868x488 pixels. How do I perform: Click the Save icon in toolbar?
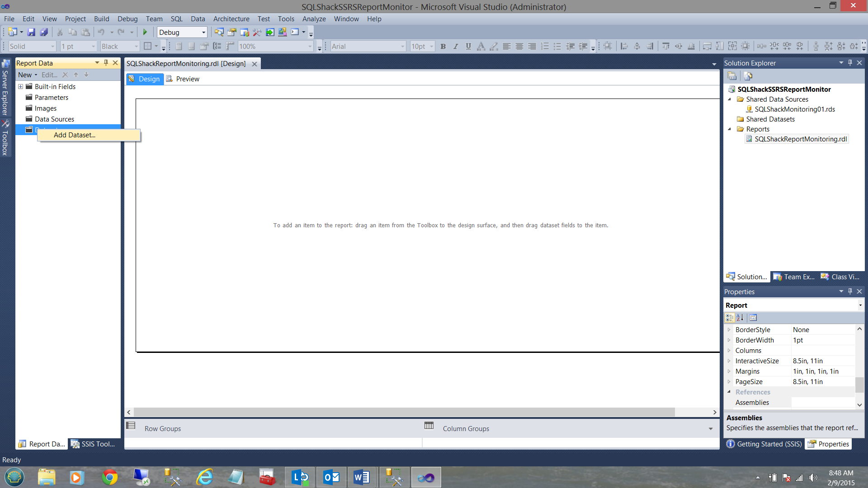31,32
